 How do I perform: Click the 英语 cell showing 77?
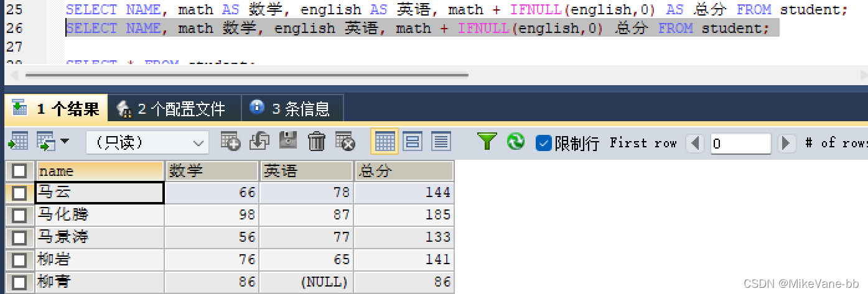pyautogui.click(x=306, y=237)
